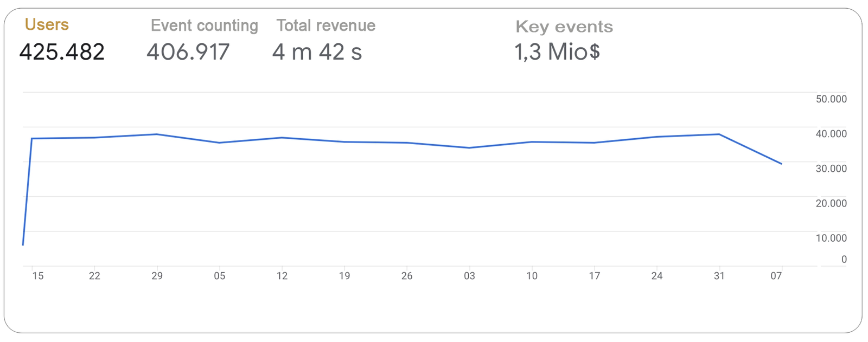Click the 1,3 Mio$ value
This screenshot has width=868, height=342.
(557, 52)
